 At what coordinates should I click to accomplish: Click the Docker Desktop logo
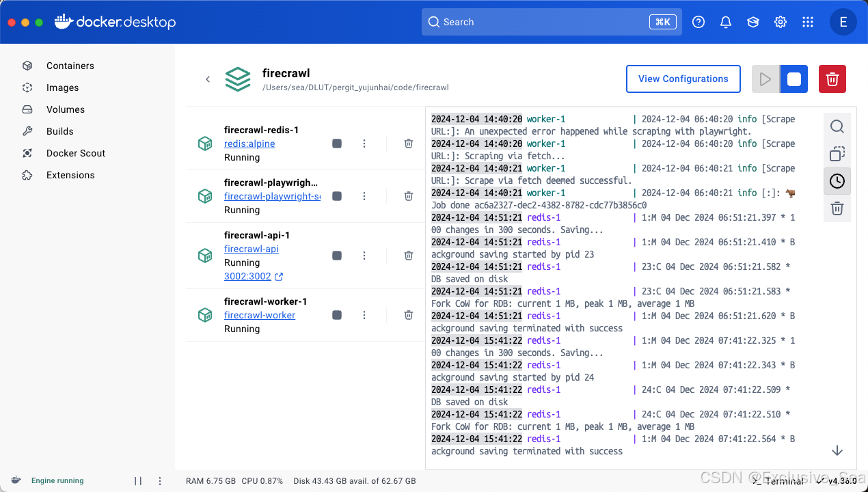tap(116, 22)
